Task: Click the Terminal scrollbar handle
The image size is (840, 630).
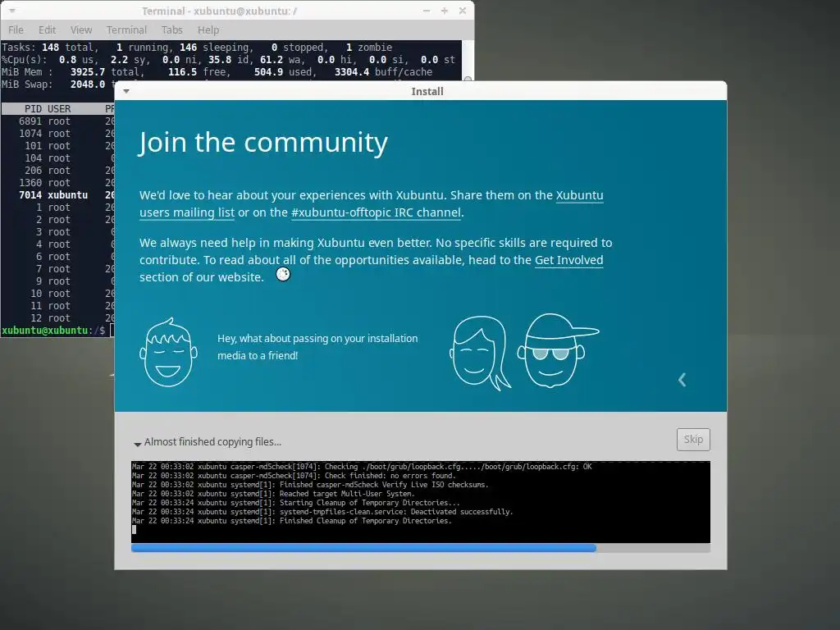Action: [x=468, y=80]
